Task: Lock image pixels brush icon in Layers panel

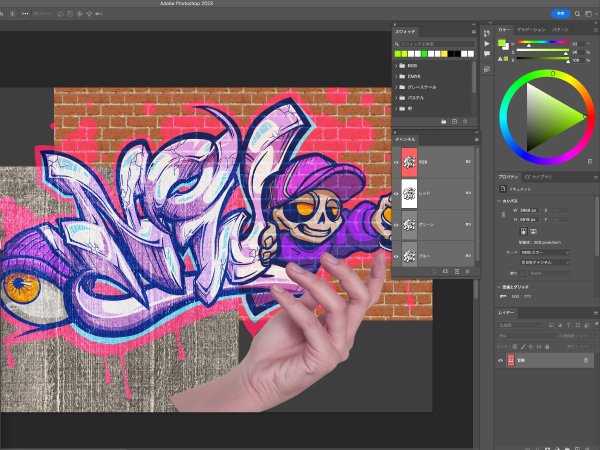Action: click(523, 346)
